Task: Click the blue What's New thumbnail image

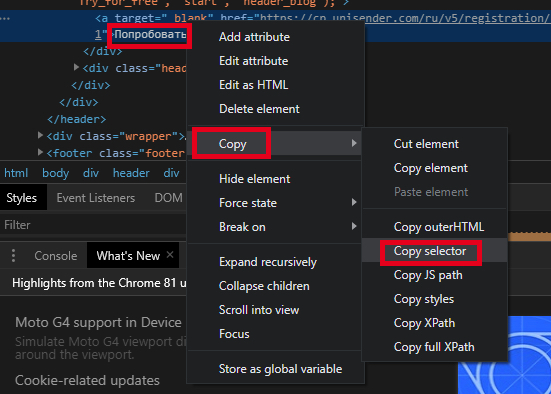Action: (504, 355)
